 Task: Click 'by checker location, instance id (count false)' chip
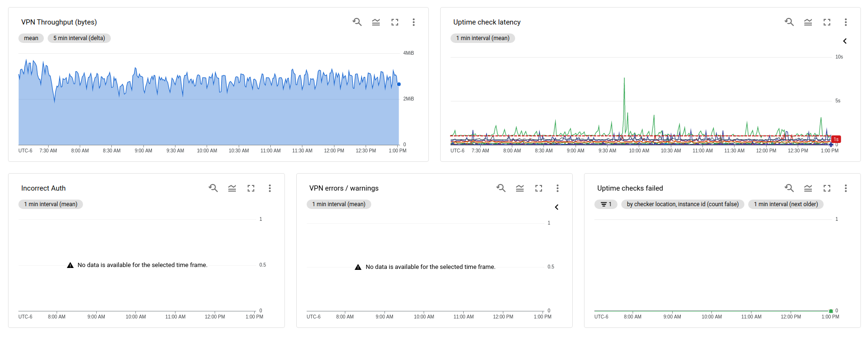click(x=683, y=204)
